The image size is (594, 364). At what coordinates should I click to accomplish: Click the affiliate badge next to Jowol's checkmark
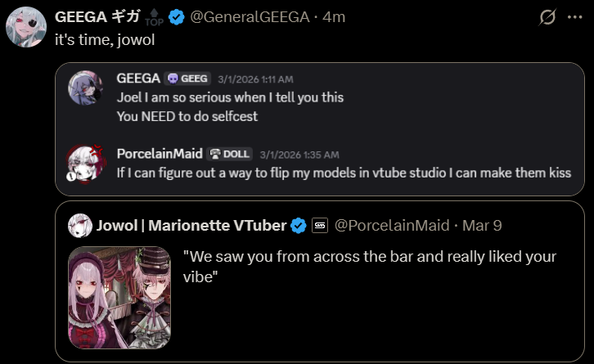point(320,226)
